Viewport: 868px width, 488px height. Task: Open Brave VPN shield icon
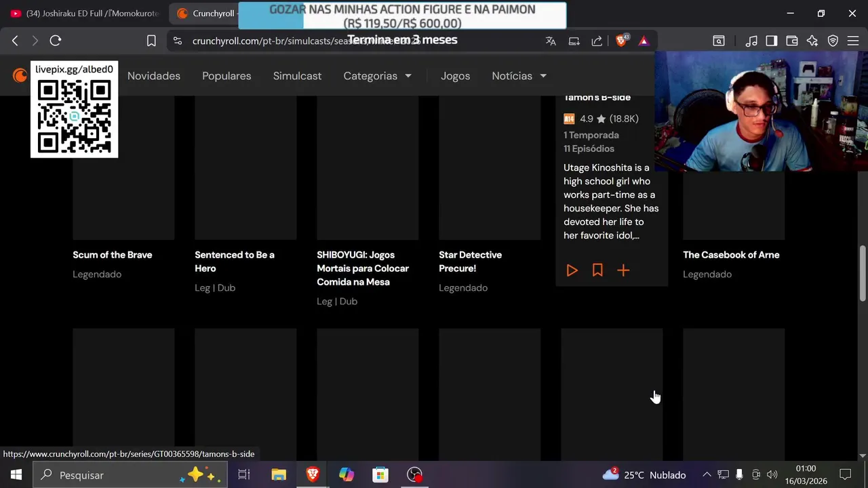(x=833, y=41)
